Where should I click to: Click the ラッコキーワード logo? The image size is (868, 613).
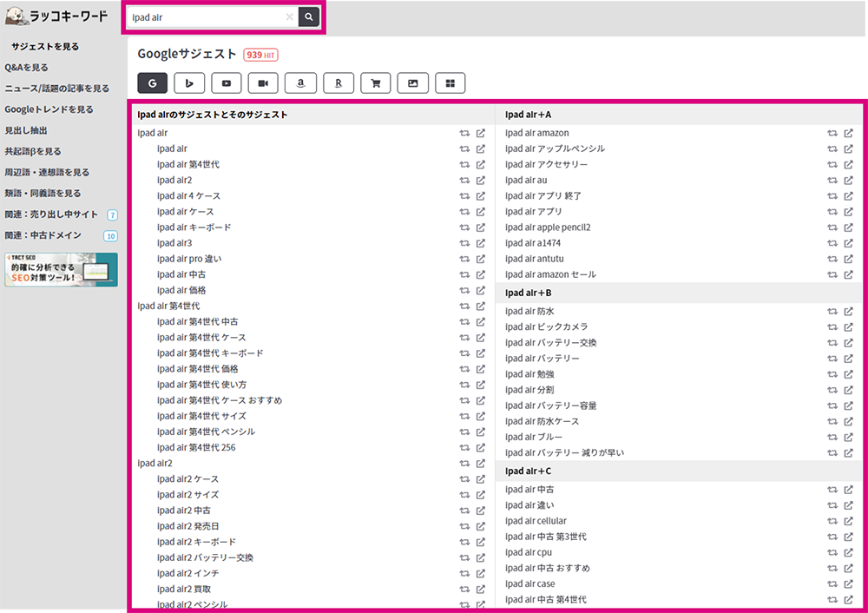point(56,16)
